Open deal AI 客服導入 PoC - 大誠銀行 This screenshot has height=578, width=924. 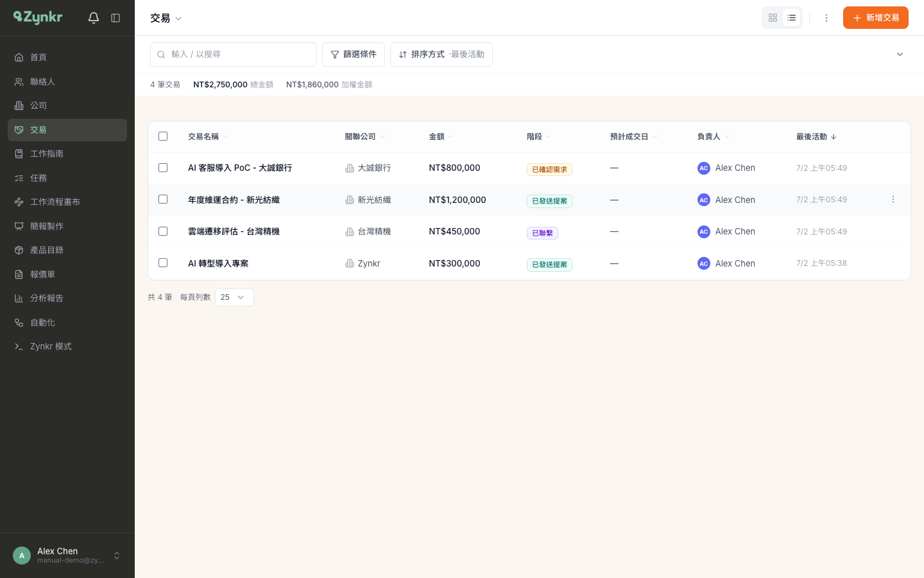coord(240,168)
